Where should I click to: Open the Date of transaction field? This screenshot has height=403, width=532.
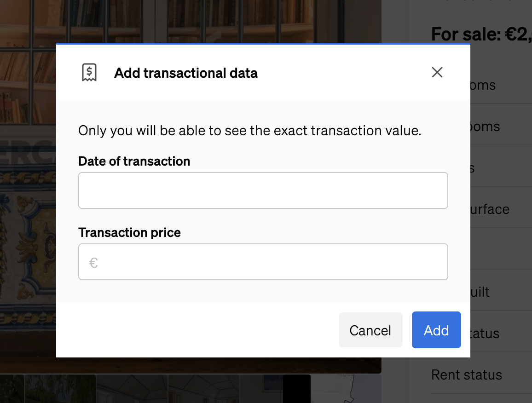point(263,190)
